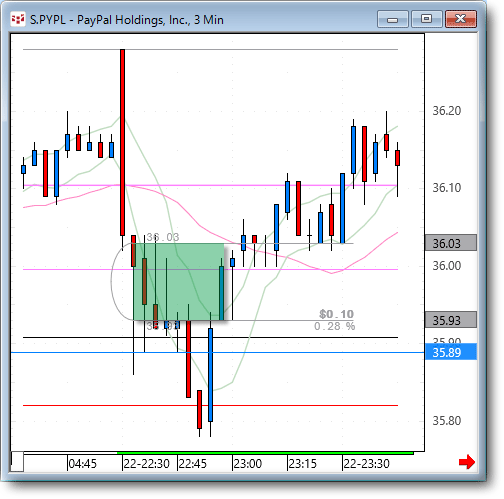The width and height of the screenshot is (504, 499).
Task: Select the 36.03 price marker on axis
Action: click(451, 243)
